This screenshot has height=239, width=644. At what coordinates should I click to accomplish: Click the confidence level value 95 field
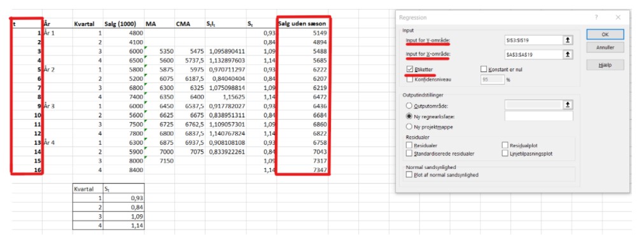(x=493, y=80)
